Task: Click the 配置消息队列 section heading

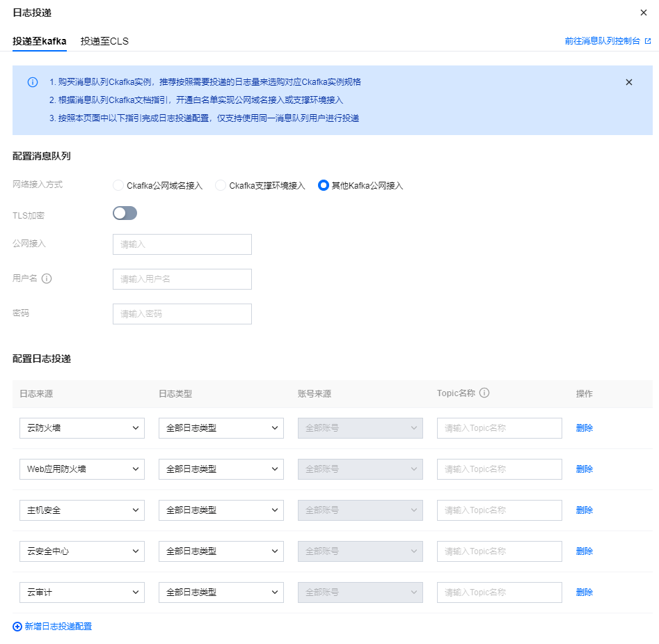Action: coord(42,156)
